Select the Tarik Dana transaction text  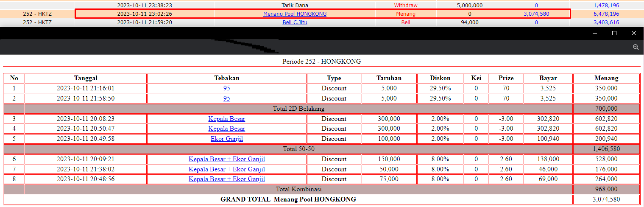[x=295, y=6]
